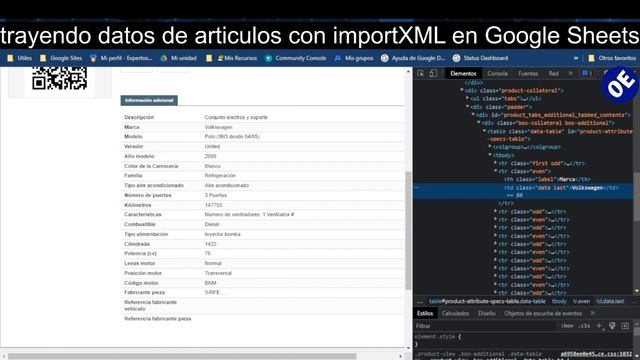Select the th class label Marca line
Screen dimensions: 640x360
[x=547, y=179]
